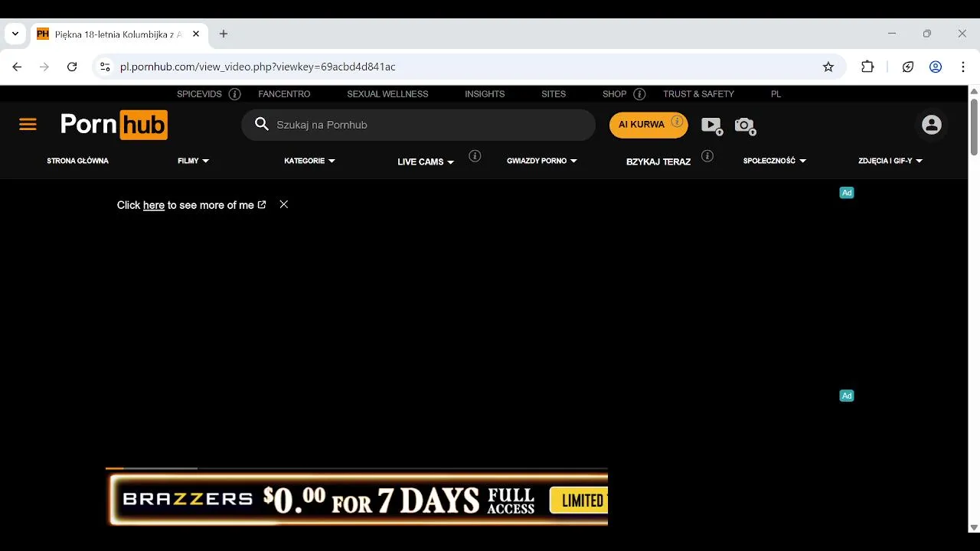Open the user account avatar icon
The width and height of the screenshot is (980, 551).
coord(931,125)
